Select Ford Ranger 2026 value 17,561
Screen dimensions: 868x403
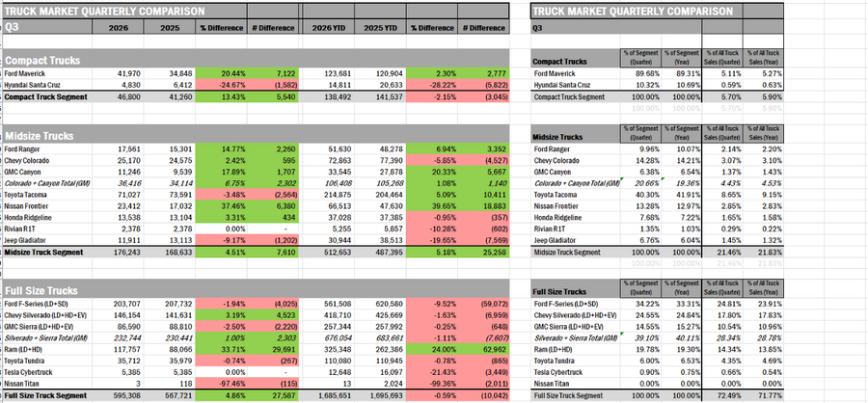[x=118, y=148]
